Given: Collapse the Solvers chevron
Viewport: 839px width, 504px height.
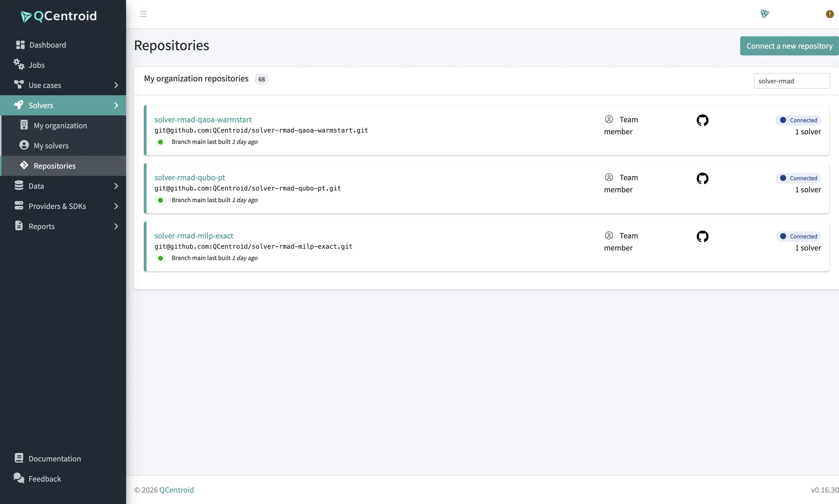Looking at the screenshot, I should [x=116, y=105].
